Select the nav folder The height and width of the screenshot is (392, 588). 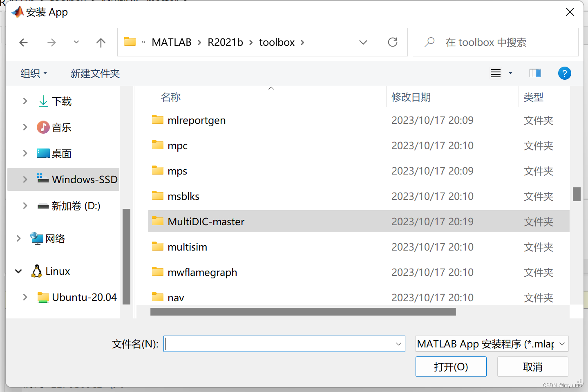(x=358, y=297)
